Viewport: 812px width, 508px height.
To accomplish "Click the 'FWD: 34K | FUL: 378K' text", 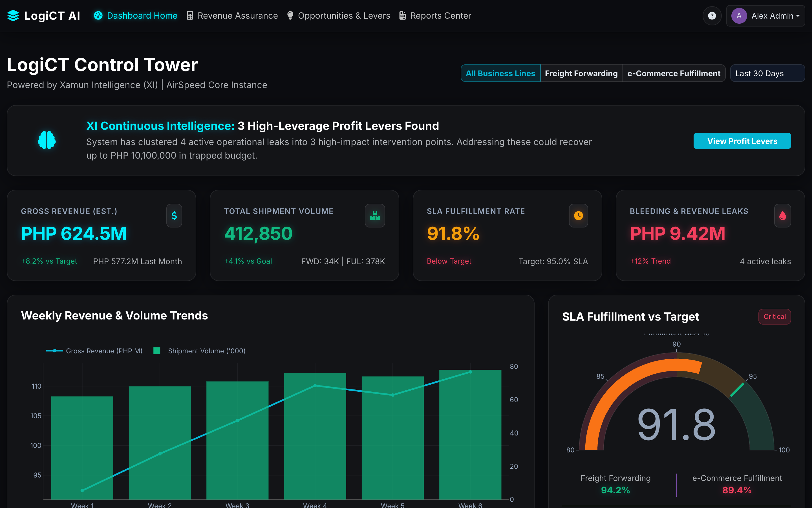I will (343, 261).
